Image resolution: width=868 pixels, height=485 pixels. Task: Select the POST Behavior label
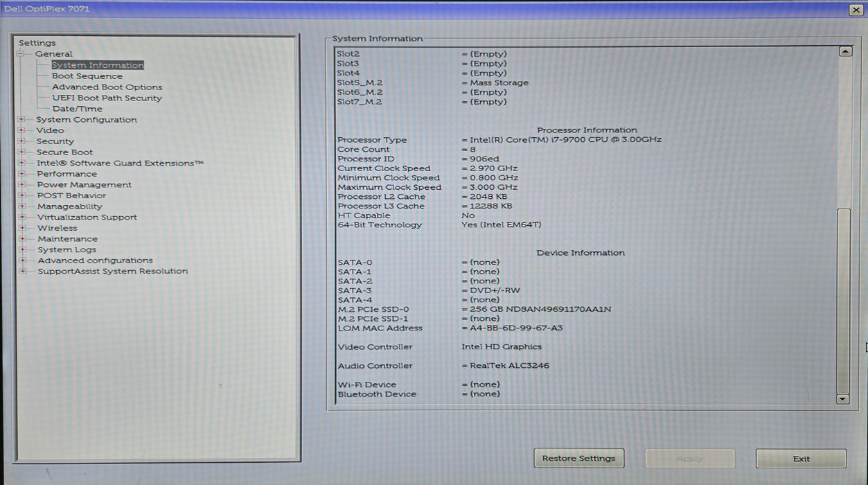click(72, 195)
